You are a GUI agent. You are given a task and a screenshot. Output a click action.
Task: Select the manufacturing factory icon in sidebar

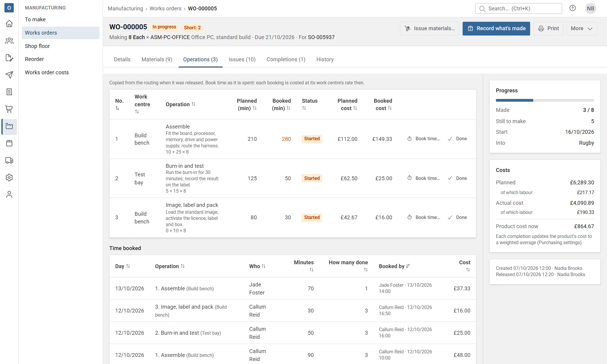tap(9, 126)
